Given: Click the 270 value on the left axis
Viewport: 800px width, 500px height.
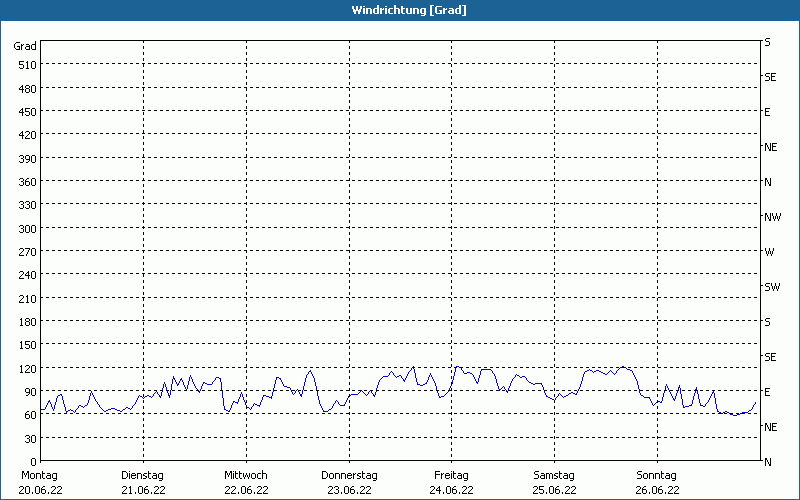Looking at the screenshot, I should (x=27, y=252).
